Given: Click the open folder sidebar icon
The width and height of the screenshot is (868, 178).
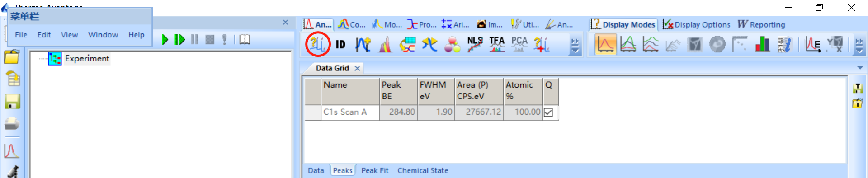Looking at the screenshot, I should coord(12,57).
